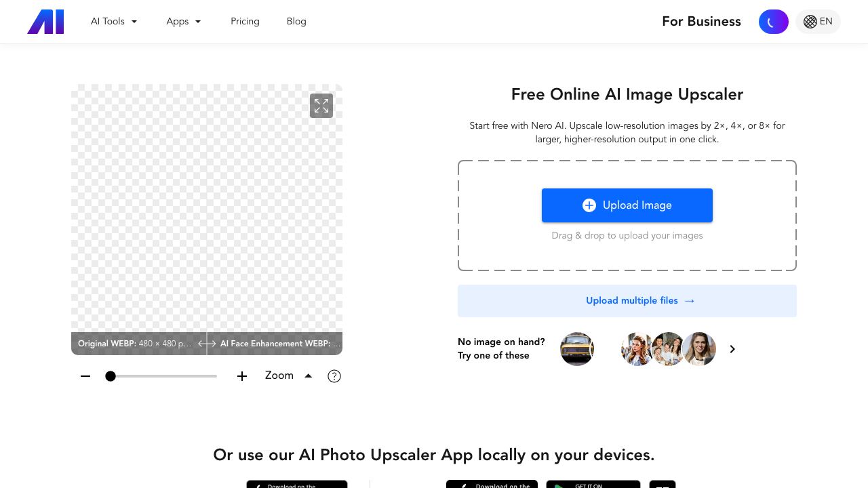Select the family group sample image
This screenshot has height=488, width=868.
point(667,349)
